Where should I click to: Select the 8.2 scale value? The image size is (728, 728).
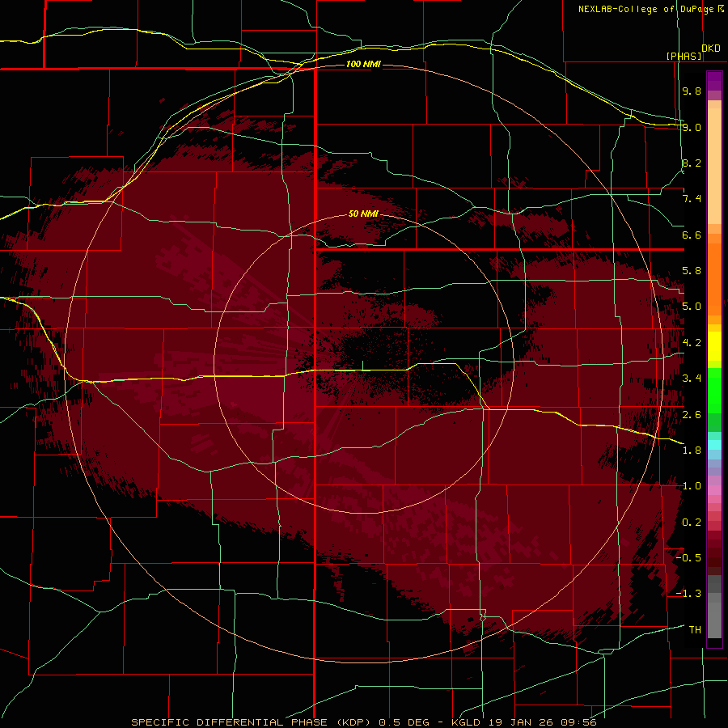tap(692, 163)
